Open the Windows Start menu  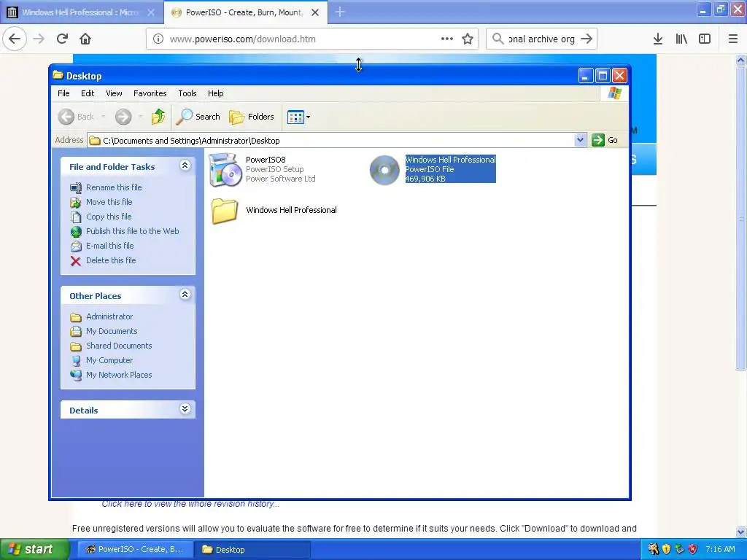point(34,549)
